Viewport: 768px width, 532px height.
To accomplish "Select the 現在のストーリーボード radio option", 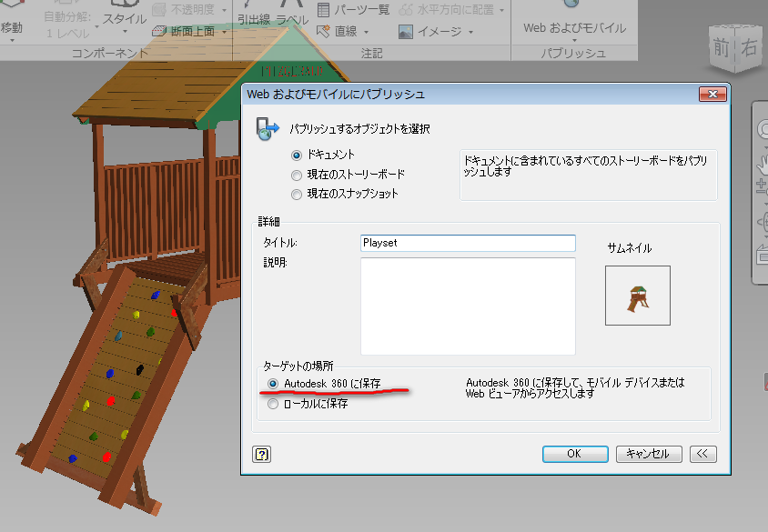I will coord(296,175).
